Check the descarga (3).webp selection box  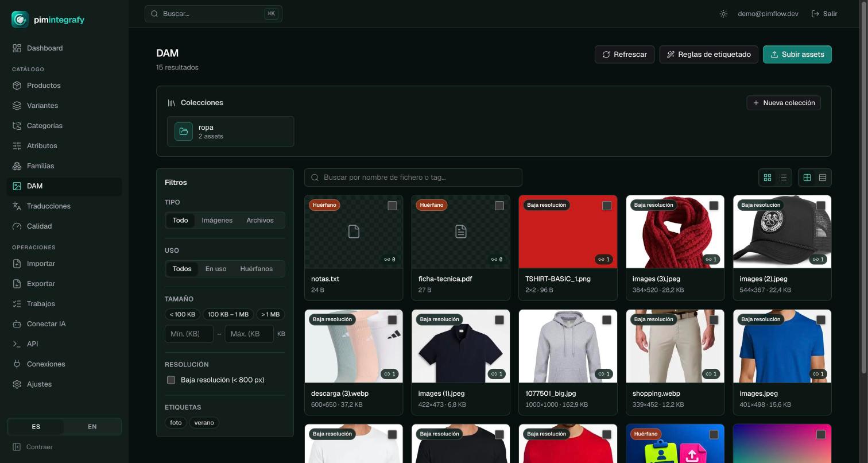(x=392, y=320)
